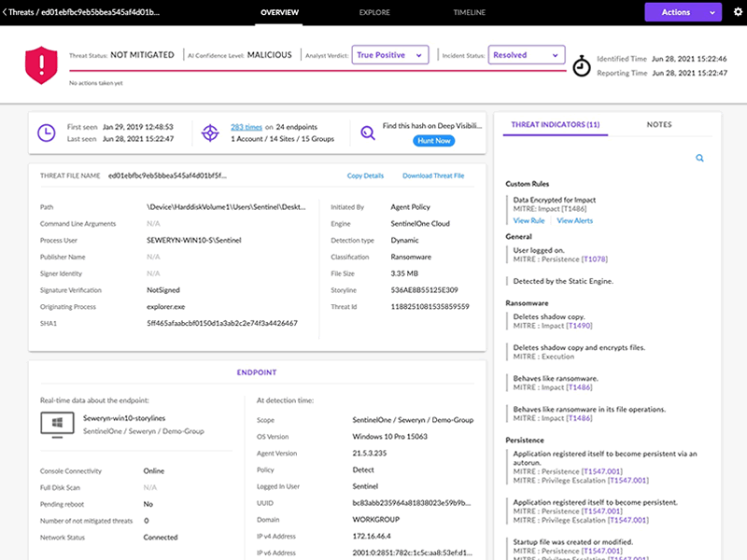Click the red threat shield icon
This screenshot has height=560, width=747.
click(41, 65)
